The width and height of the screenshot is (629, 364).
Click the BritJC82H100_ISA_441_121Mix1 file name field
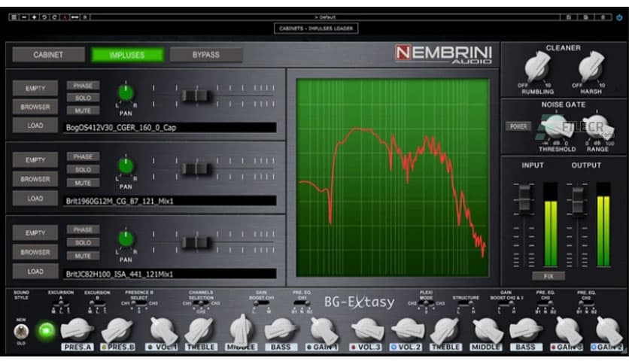click(170, 275)
